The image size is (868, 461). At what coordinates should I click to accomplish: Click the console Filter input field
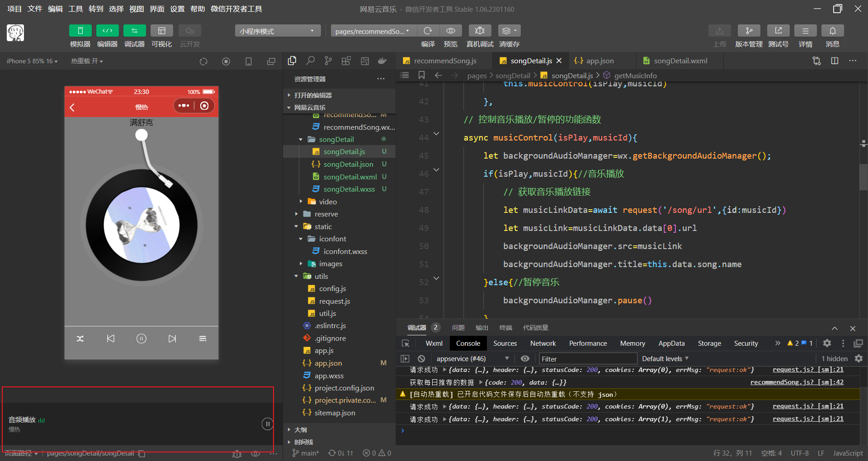point(588,359)
